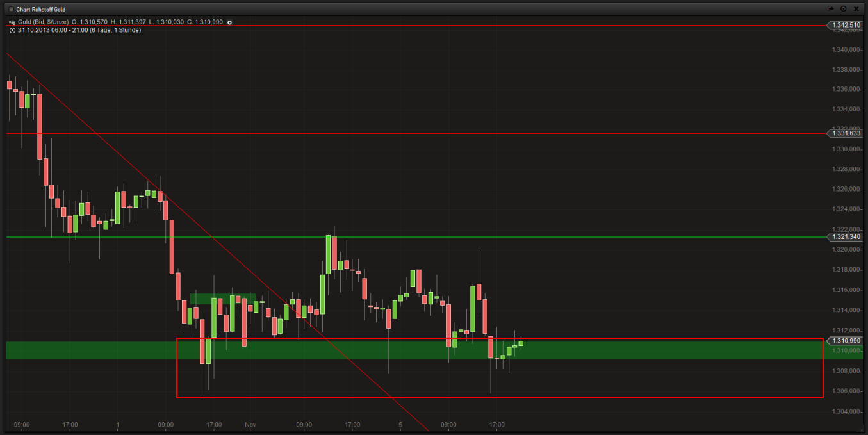Click the window icon left of Chart Rohstoff Gold
This screenshot has height=435, width=868.
11,8
